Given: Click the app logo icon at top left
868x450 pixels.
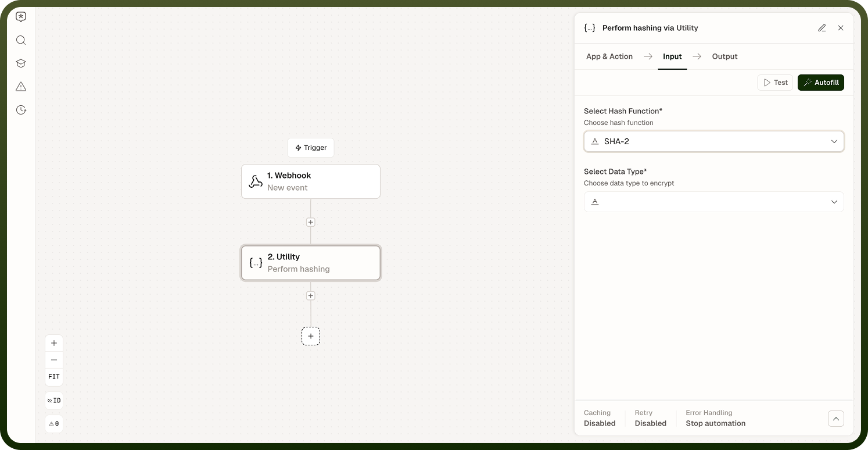Looking at the screenshot, I should pyautogui.click(x=21, y=17).
